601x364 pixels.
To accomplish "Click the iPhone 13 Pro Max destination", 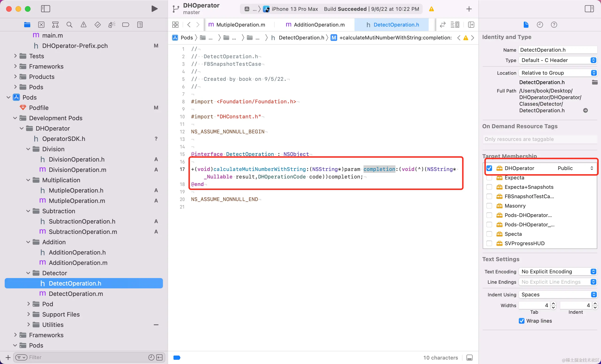I will 294,9.
